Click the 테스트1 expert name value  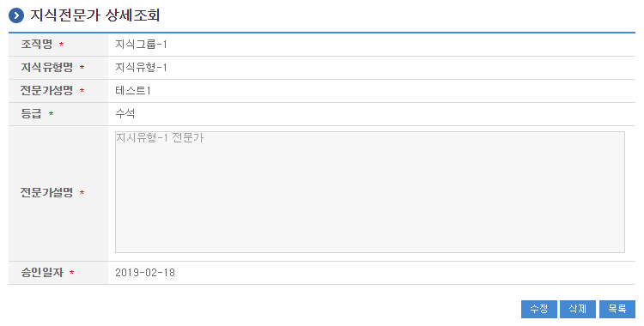pos(133,90)
